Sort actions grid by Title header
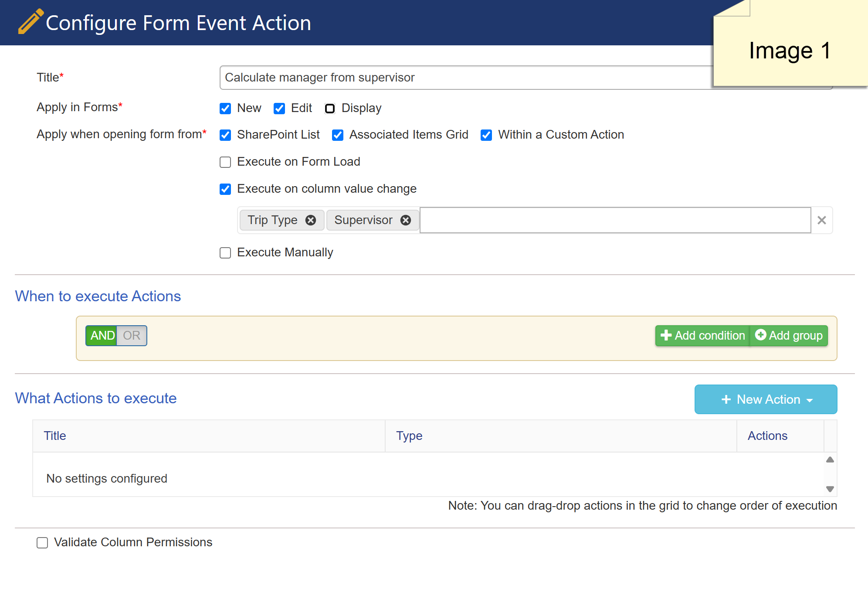The width and height of the screenshot is (868, 606). coord(55,436)
